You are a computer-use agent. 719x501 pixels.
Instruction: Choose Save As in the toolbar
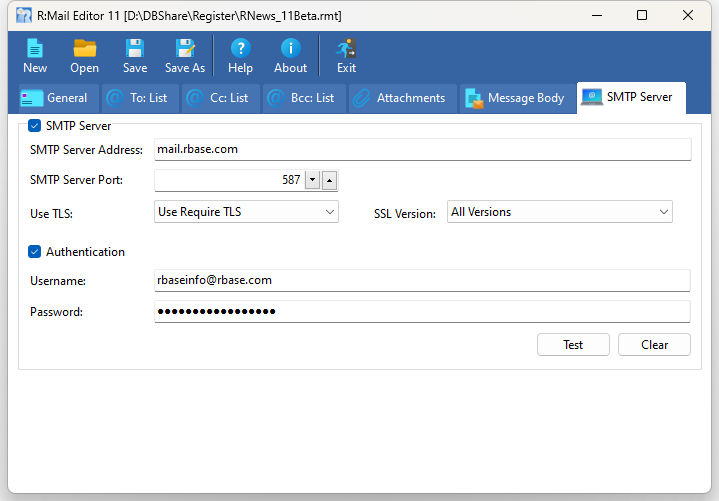[185, 56]
